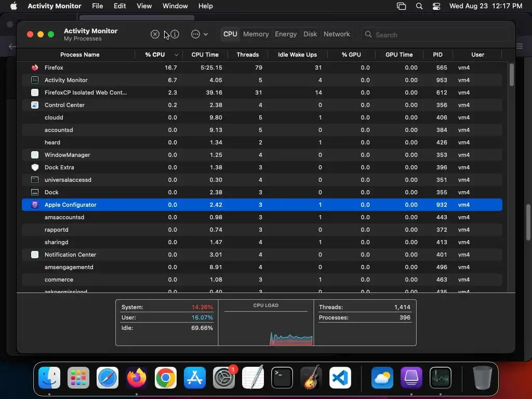
Task: Select the sharingd process row
Action: click(x=262, y=242)
